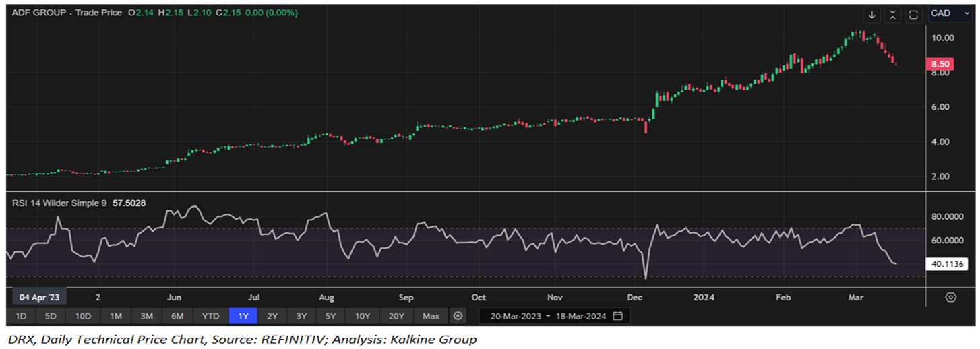The width and height of the screenshot is (980, 349).
Task: Switch to the YTD range
Action: pyautogui.click(x=211, y=316)
